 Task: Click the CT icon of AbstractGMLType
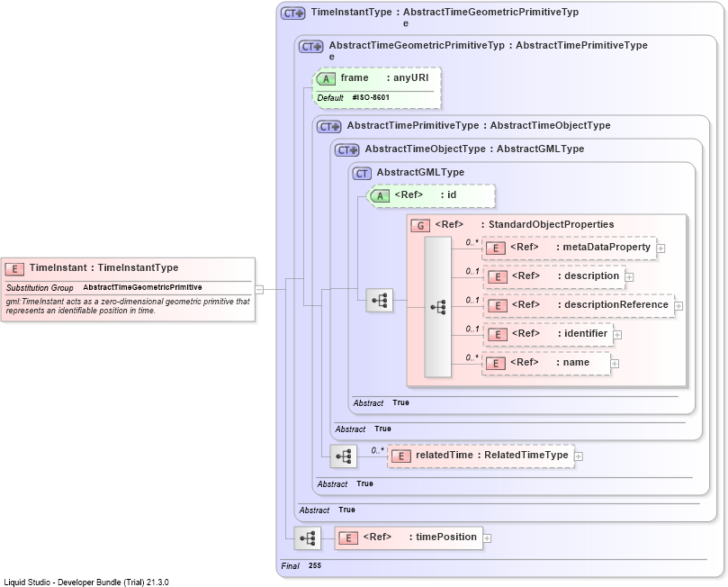point(362,174)
